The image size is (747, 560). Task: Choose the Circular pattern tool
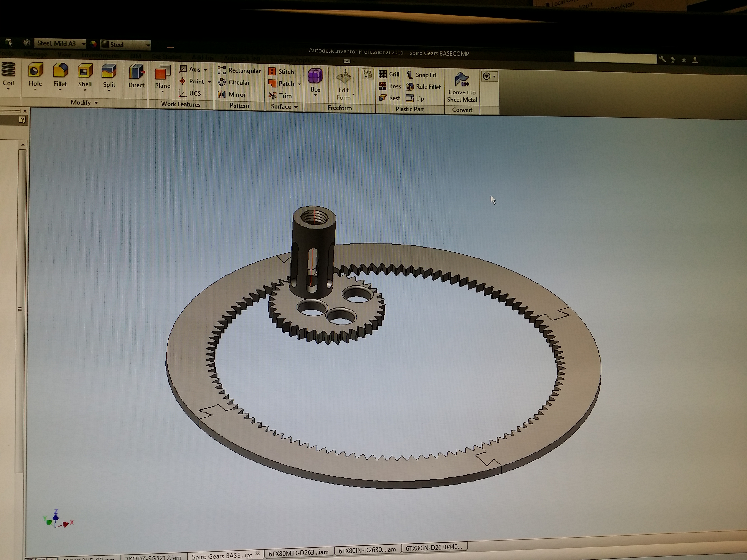pyautogui.click(x=234, y=82)
